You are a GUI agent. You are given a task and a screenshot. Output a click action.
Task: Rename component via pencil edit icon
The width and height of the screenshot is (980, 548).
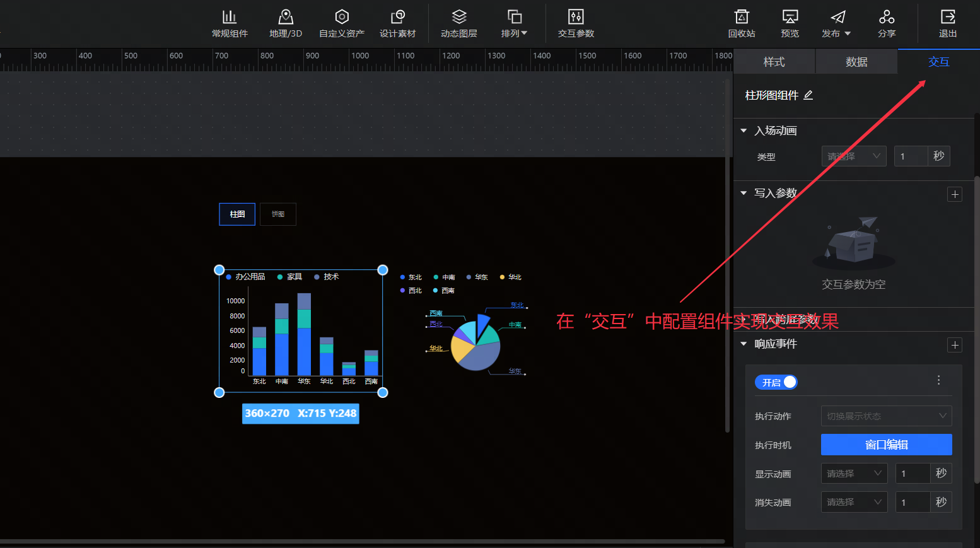coord(808,95)
